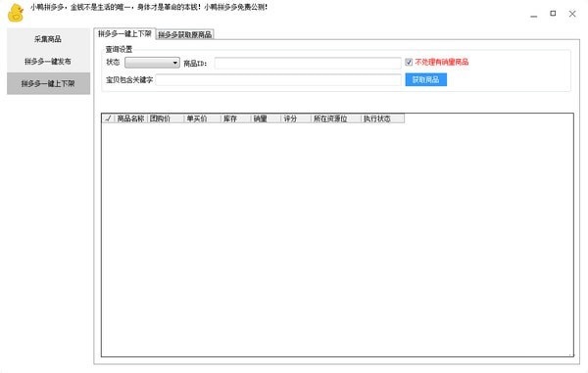Image resolution: width=588 pixels, height=373 pixels.
Task: Select 拼多多一键上下架 sidebar item
Action: point(48,83)
